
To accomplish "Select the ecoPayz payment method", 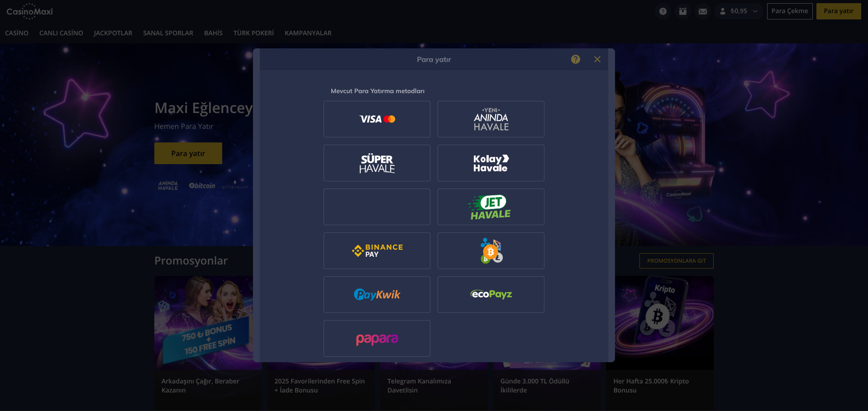I will (491, 294).
